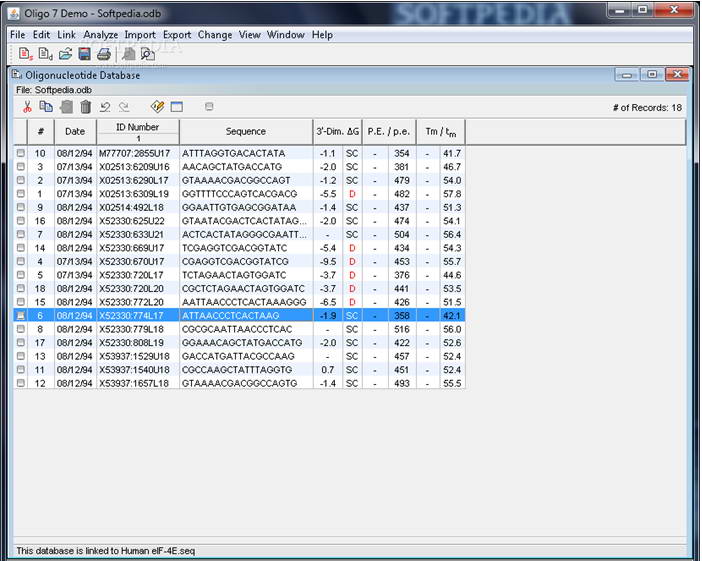Viewport: 702px width, 561px height.
Task: Open the View menu
Action: [250, 34]
